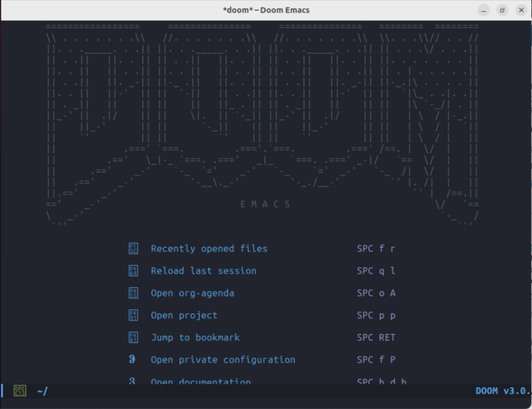Viewport: 532px width, 409px height.
Task: Click the ~/ path in the modeline
Action: (x=41, y=391)
